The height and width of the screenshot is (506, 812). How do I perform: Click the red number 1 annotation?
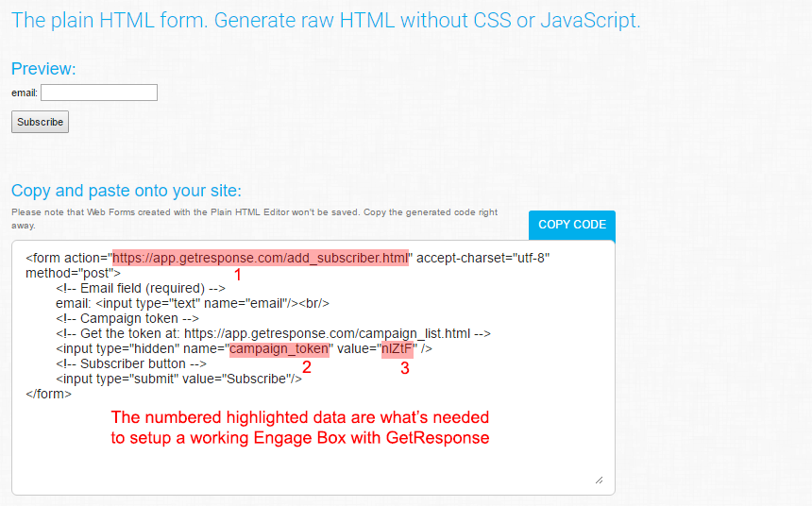point(238,275)
